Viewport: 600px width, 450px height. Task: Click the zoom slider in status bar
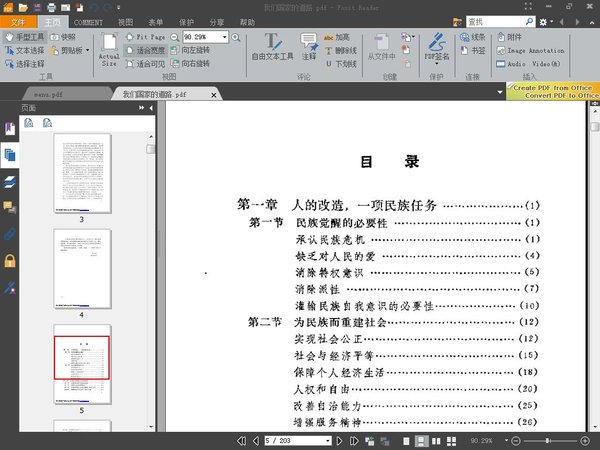click(548, 440)
